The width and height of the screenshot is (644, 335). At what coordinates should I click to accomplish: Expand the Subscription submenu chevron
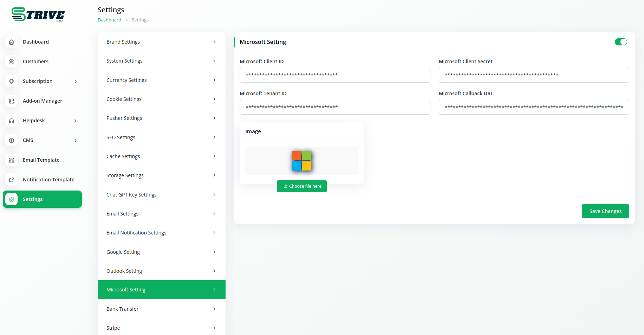pyautogui.click(x=76, y=82)
